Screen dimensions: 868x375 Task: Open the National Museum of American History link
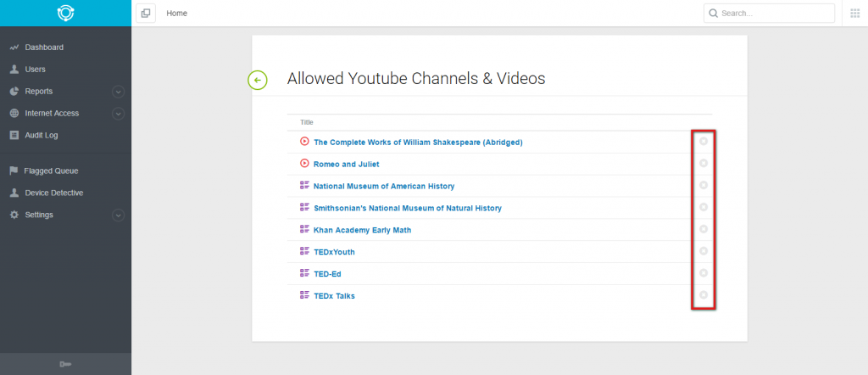384,186
